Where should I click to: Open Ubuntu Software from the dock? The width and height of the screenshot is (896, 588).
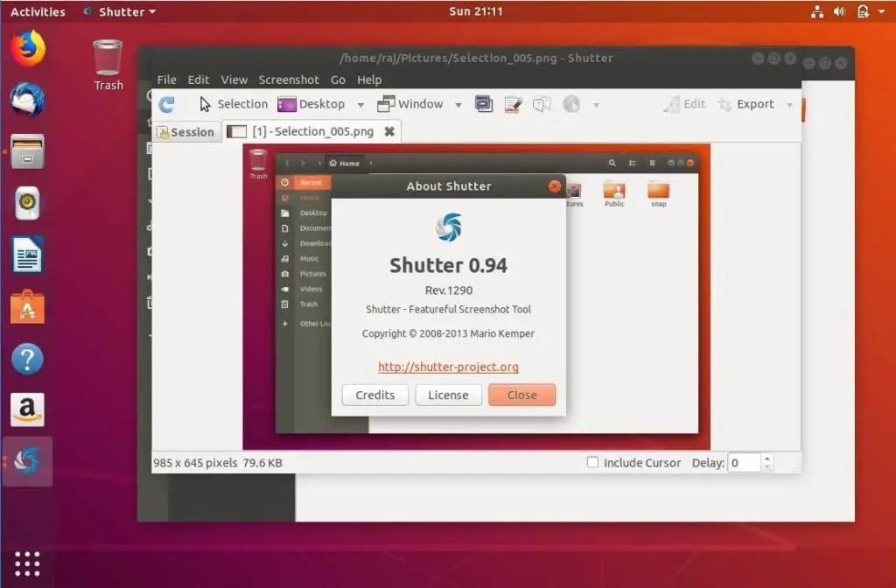point(27,307)
